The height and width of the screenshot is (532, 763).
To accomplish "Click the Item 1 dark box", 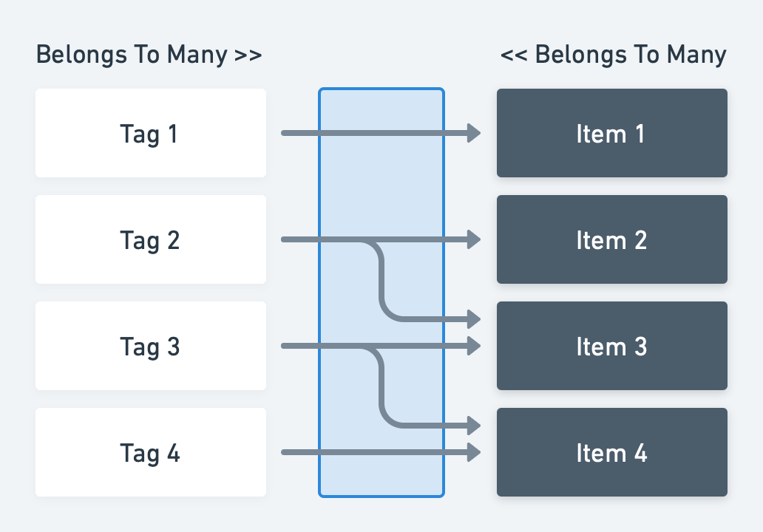I will 612,133.
